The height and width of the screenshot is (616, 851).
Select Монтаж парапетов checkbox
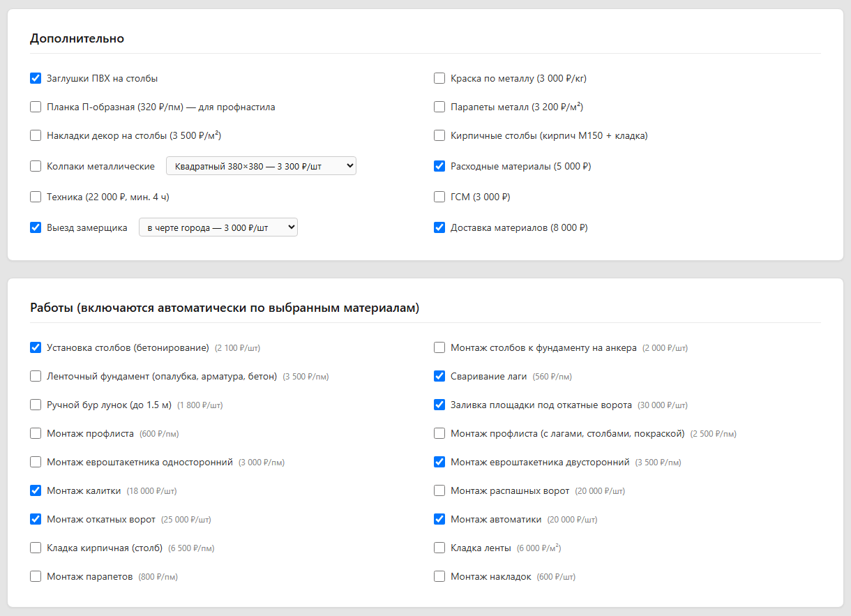[x=36, y=576]
